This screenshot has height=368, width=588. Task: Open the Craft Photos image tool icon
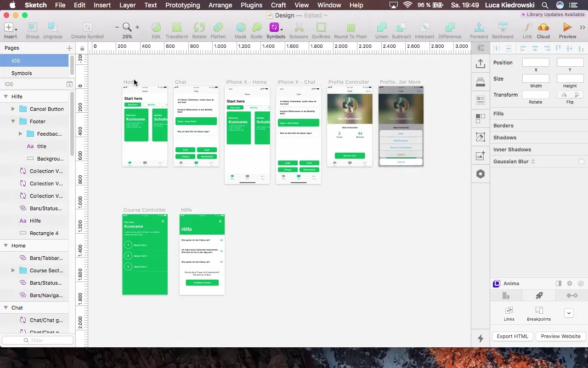[x=481, y=155]
